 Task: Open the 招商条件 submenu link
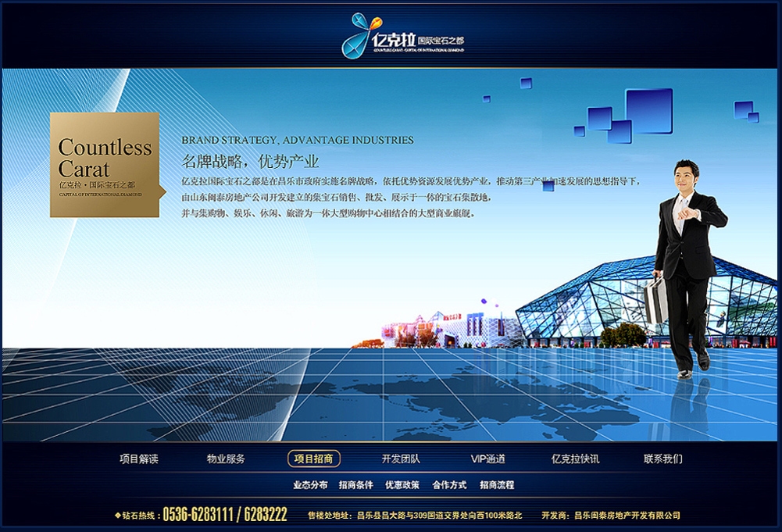(356, 485)
